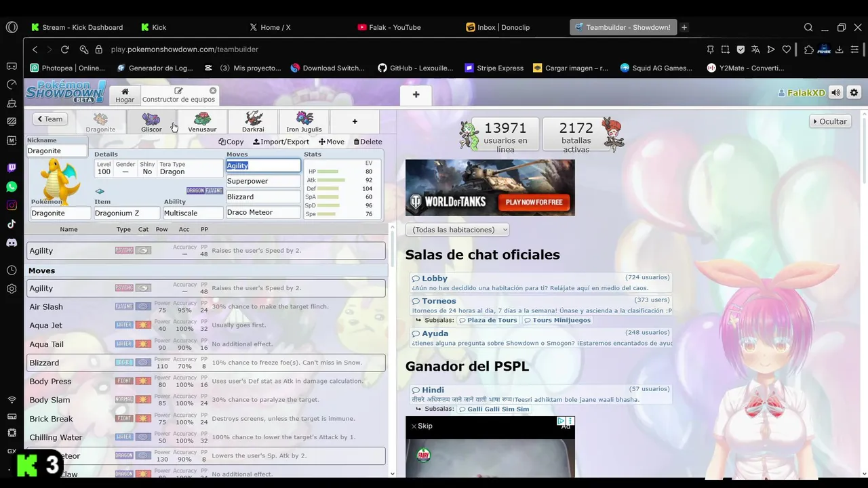Close the Constructor de equipos tab
This screenshot has height=488, width=868.
pyautogui.click(x=213, y=91)
